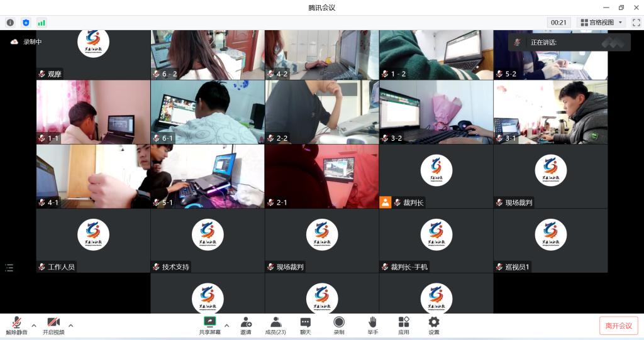Open the 应用 apps icon
The image size is (644, 340).
[403, 325]
